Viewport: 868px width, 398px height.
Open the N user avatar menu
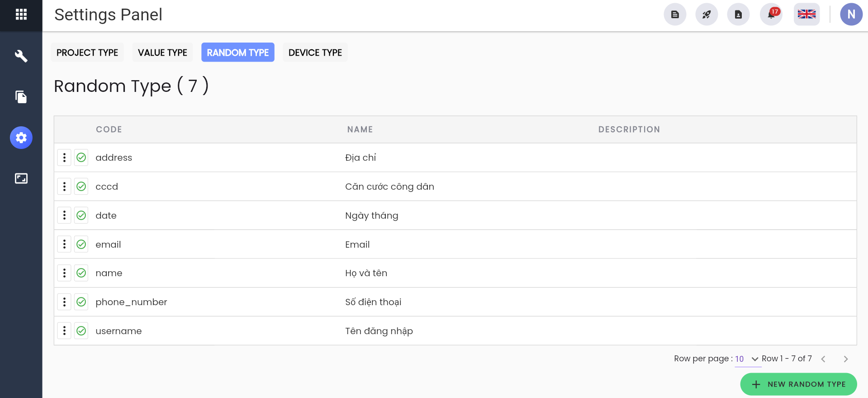851,14
